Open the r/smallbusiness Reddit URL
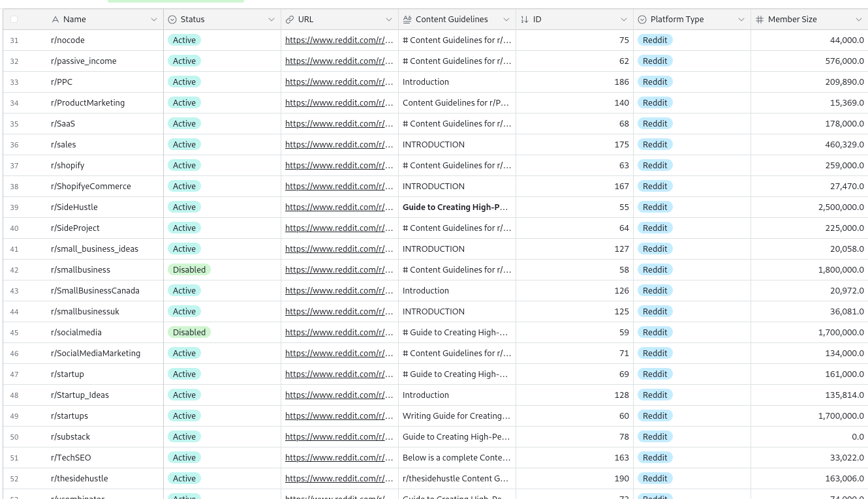The width and height of the screenshot is (868, 499). (x=339, y=270)
